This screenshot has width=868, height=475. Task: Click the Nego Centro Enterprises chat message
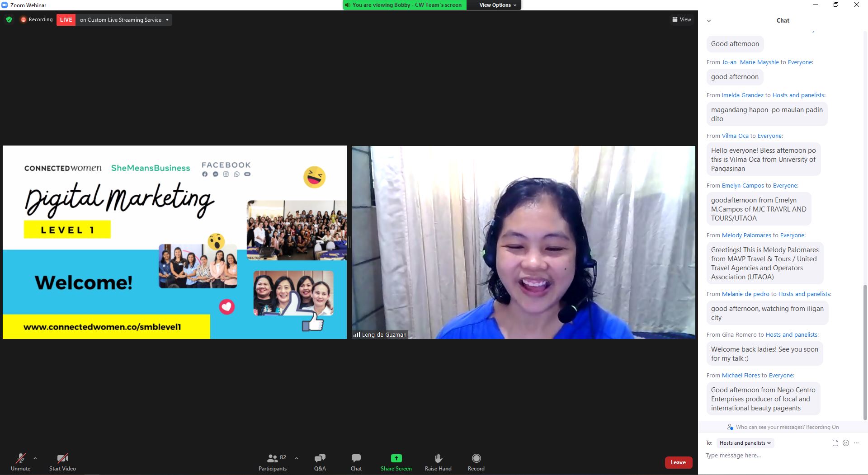pyautogui.click(x=763, y=399)
